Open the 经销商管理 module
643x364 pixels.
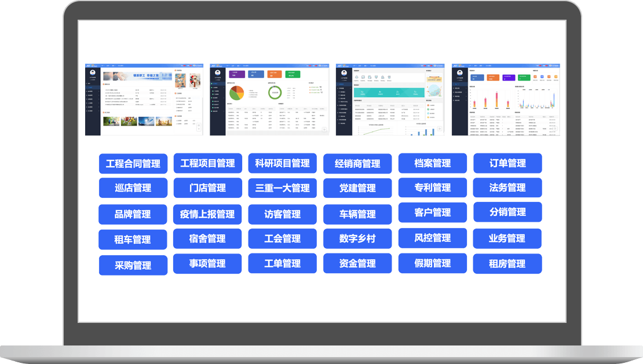(357, 164)
